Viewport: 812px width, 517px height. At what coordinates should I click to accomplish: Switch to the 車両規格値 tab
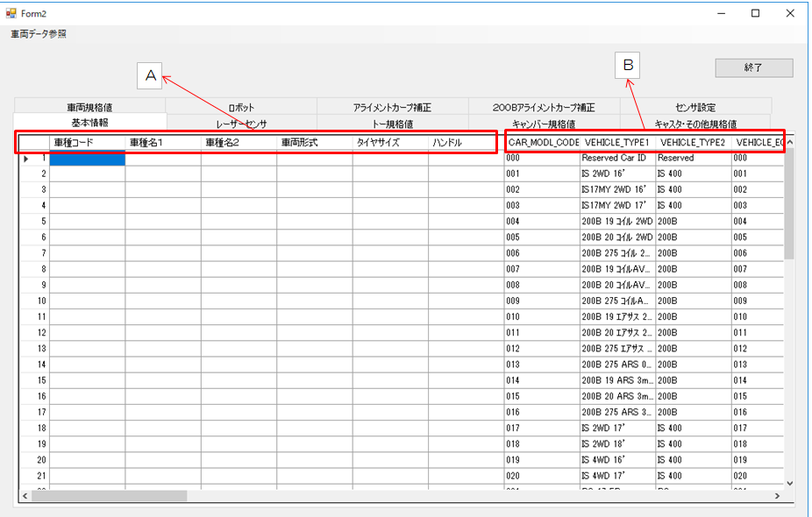[x=89, y=107]
